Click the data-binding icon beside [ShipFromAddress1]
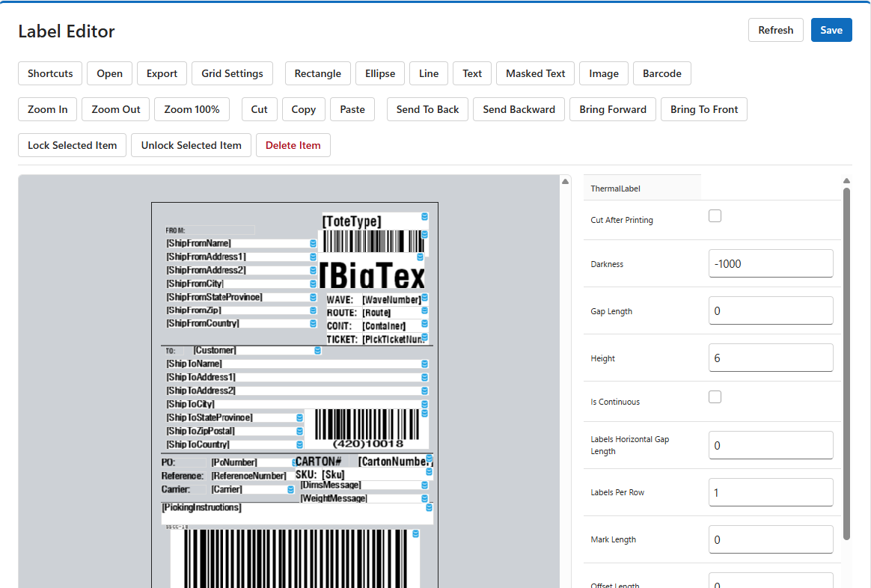Image resolution: width=871 pixels, height=588 pixels. 314,257
